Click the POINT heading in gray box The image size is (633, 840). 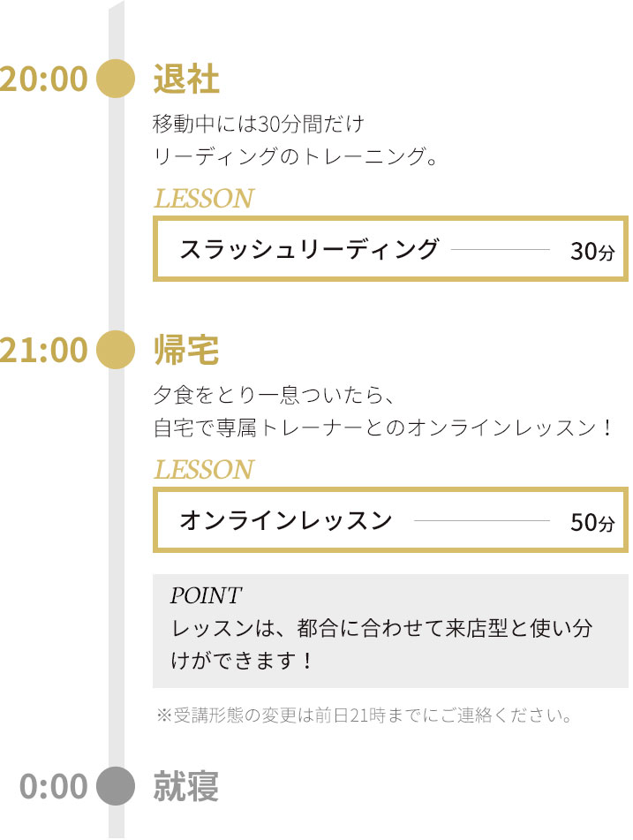(x=206, y=595)
